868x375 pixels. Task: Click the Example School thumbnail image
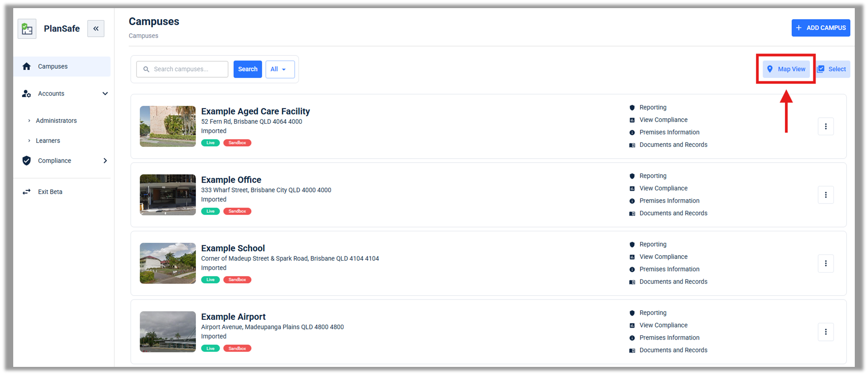tap(168, 263)
